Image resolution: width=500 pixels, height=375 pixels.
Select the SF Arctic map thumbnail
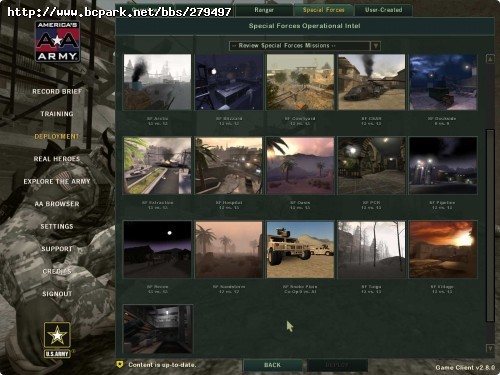(x=157, y=82)
